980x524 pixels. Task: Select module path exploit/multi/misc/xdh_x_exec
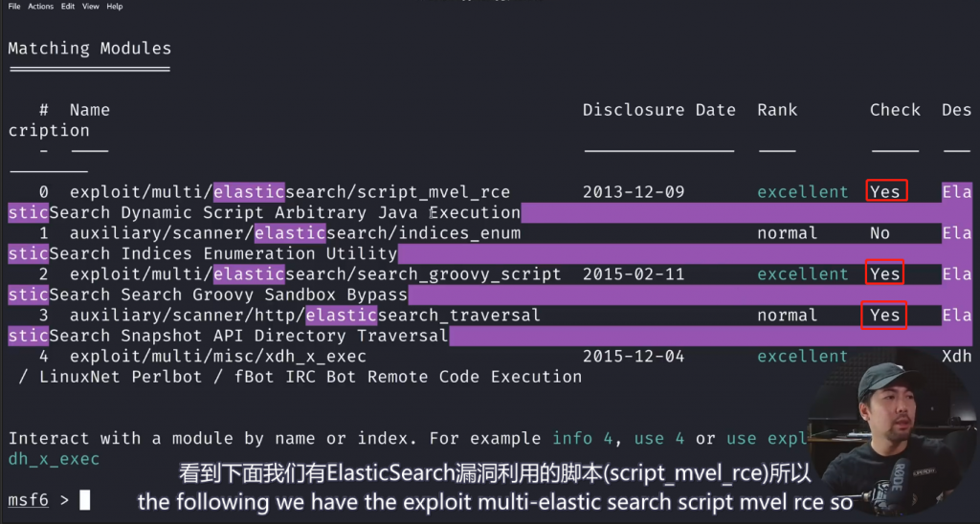pyautogui.click(x=218, y=357)
